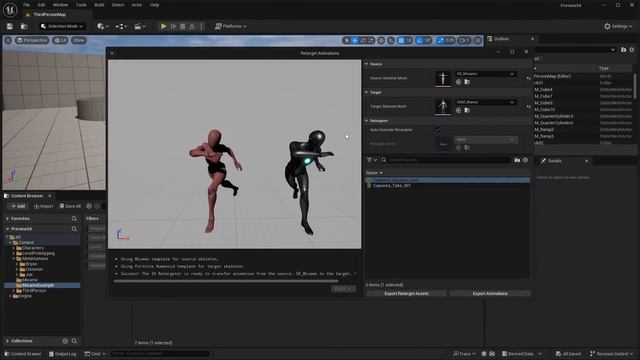The height and width of the screenshot is (360, 640).
Task: Open the Window menu
Action: click(x=60, y=5)
